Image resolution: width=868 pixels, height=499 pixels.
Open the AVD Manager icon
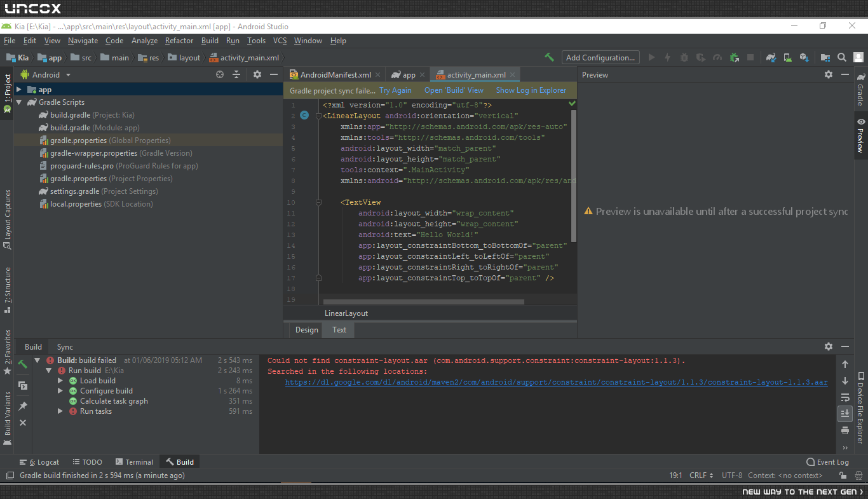[787, 57]
